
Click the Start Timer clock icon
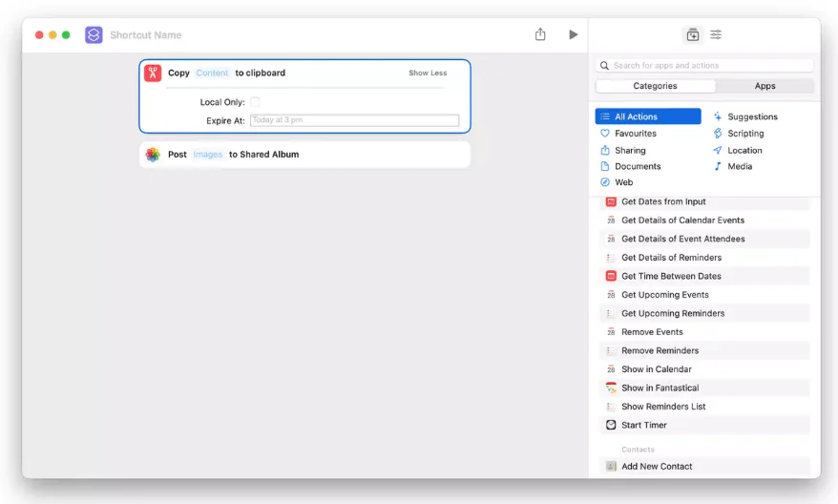click(x=611, y=425)
